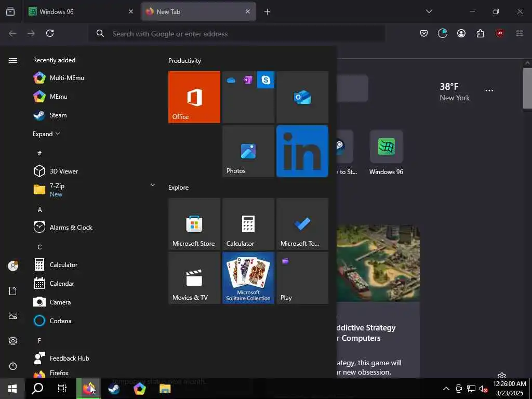
Task: Open the OneDrive mini tile
Action: (231, 80)
